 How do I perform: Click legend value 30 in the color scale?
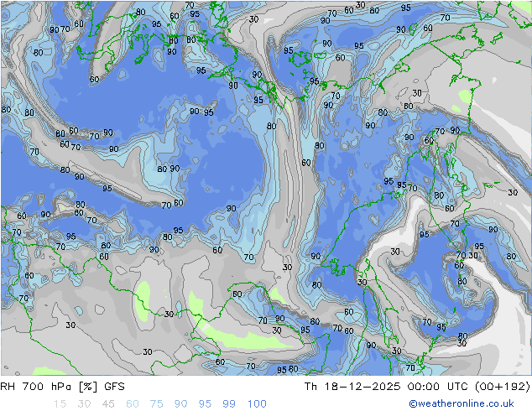(84, 404)
